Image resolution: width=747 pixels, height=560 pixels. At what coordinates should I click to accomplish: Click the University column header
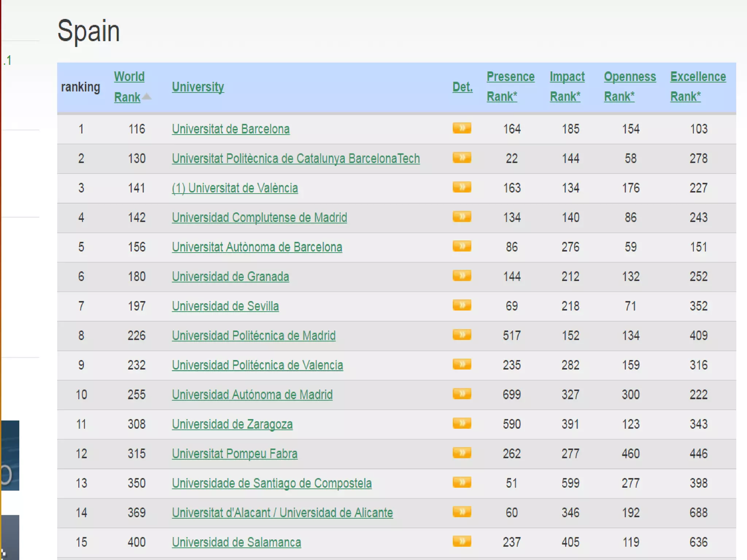pyautogui.click(x=198, y=87)
